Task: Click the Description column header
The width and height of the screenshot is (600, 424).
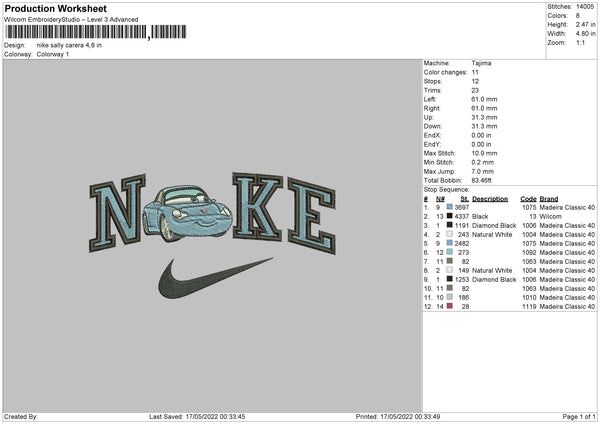Action: pyautogui.click(x=490, y=199)
